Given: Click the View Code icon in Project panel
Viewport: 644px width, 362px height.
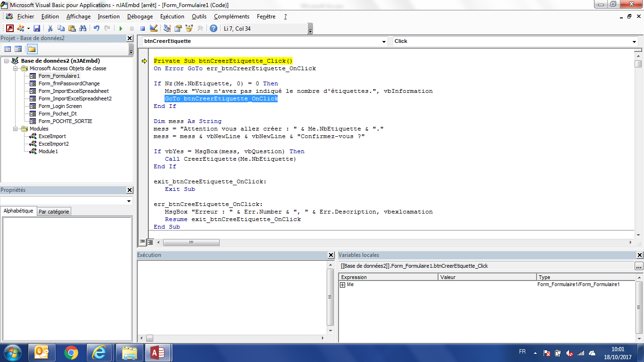Looking at the screenshot, I should pos(8,49).
